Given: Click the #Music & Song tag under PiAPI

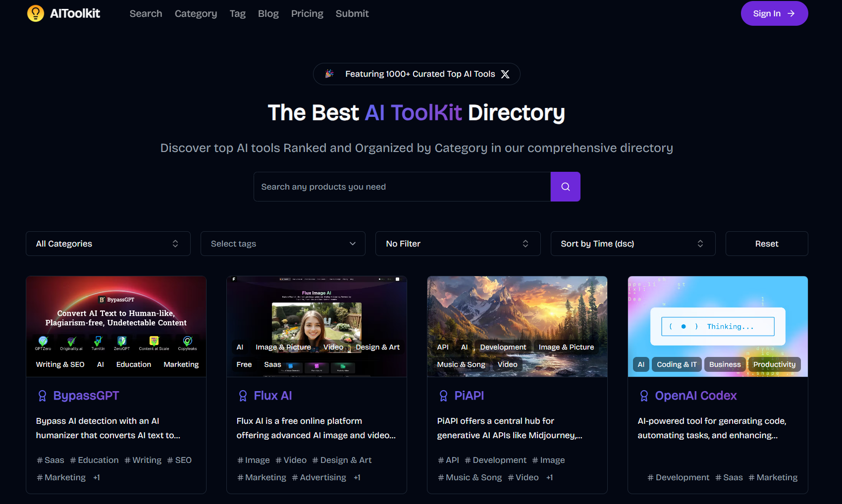Looking at the screenshot, I should pyautogui.click(x=470, y=478).
